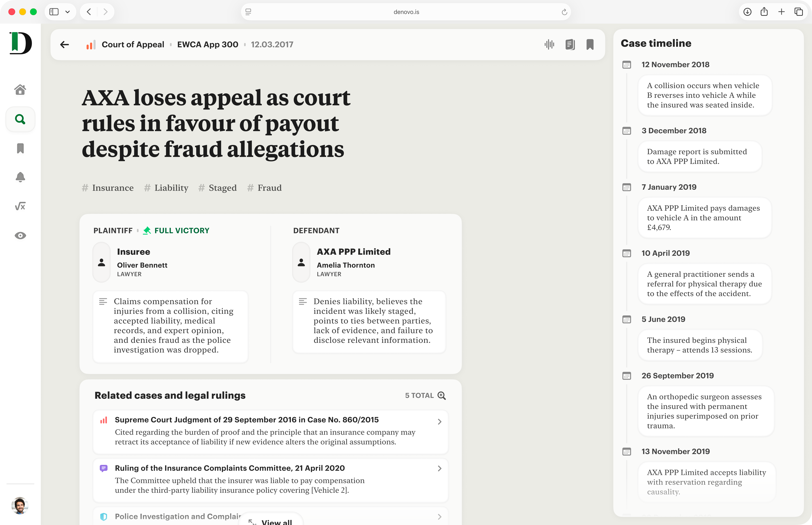
Task: Toggle the eye watch icon in sidebar
Action: click(20, 236)
